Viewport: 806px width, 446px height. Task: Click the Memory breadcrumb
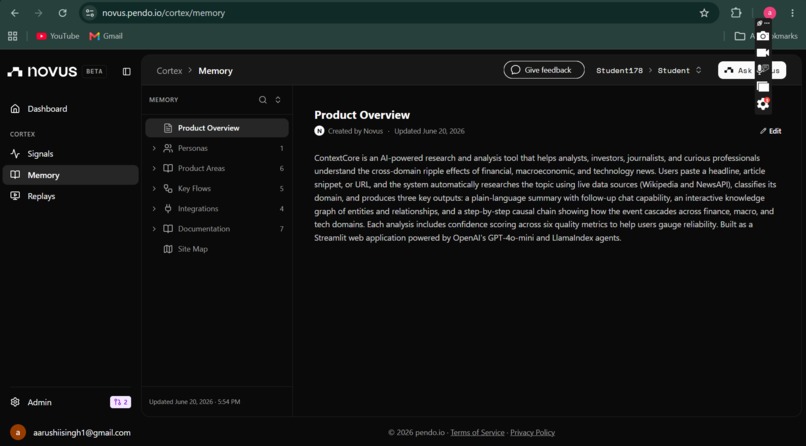click(x=215, y=71)
